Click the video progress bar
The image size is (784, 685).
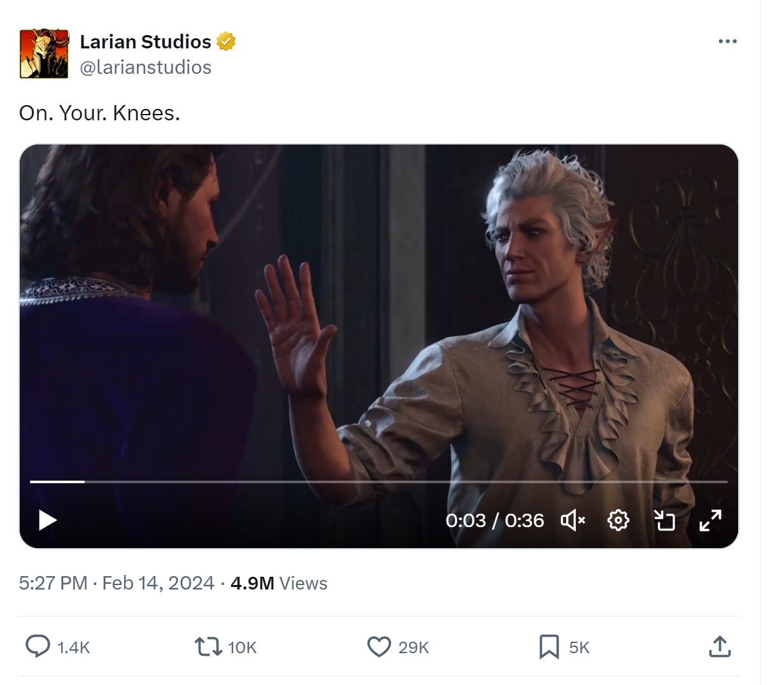pyautogui.click(x=379, y=482)
